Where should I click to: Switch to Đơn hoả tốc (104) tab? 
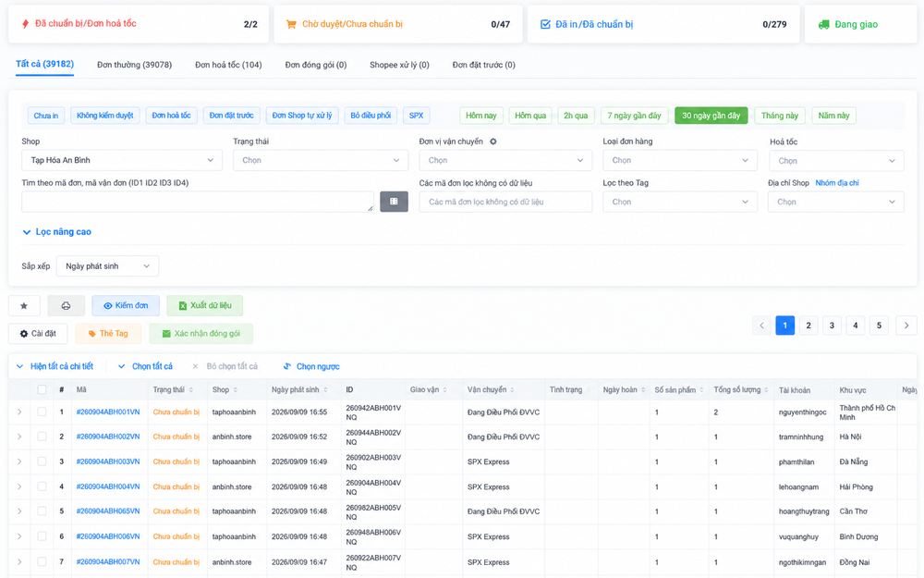point(228,65)
